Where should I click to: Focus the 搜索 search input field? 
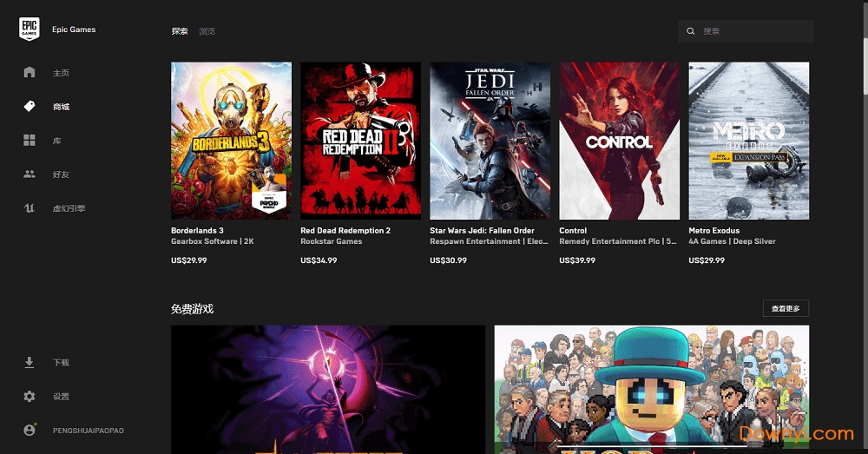(x=746, y=31)
